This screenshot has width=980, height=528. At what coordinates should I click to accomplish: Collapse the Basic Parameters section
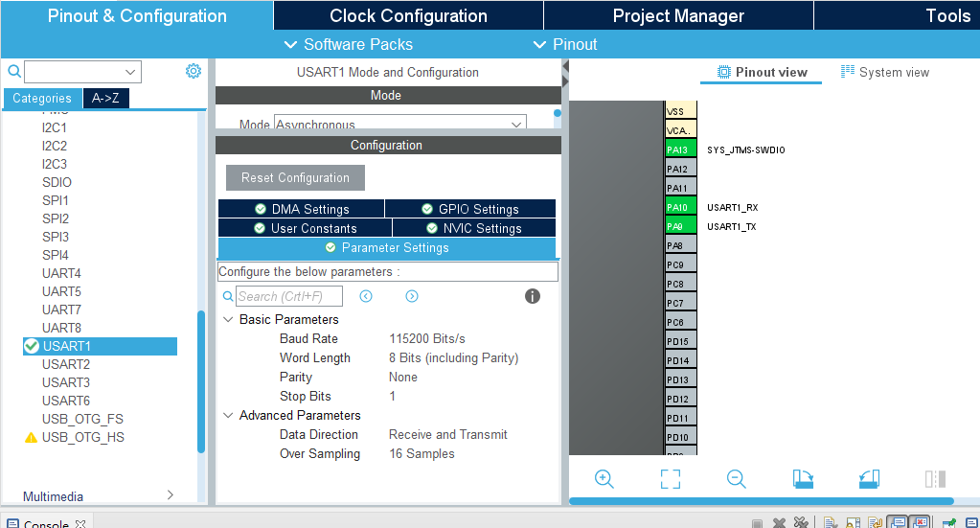[x=228, y=319]
